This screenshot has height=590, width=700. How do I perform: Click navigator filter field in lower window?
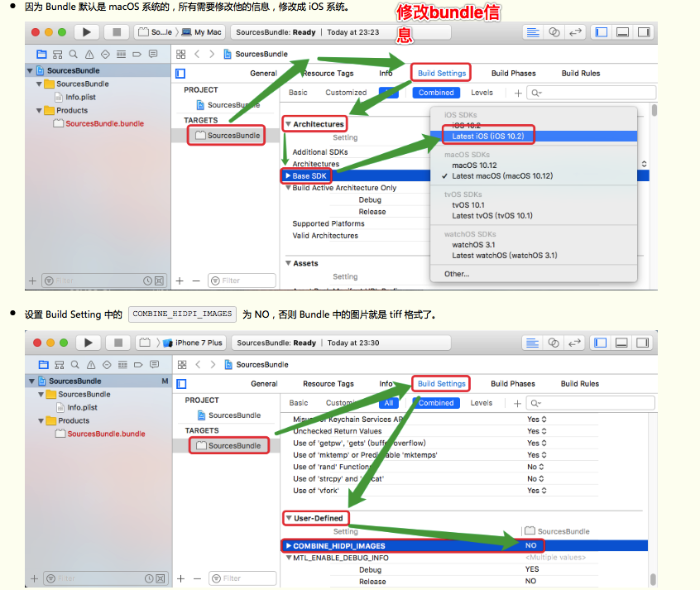coord(105,578)
